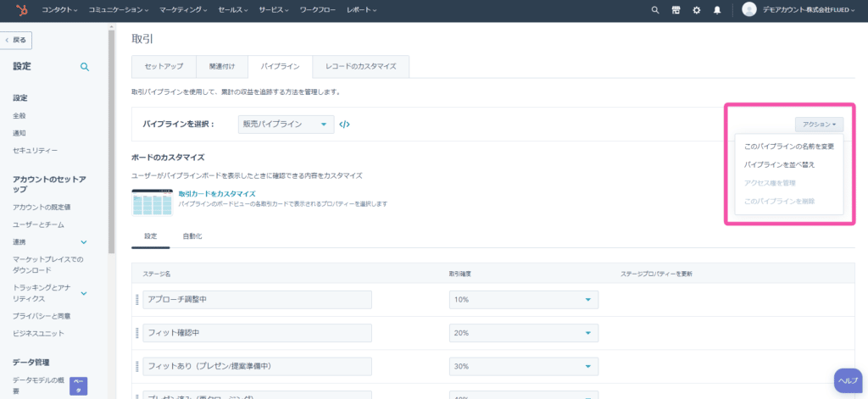868x399 pixels.
Task: Open the コミュニケーション menu
Action: [x=119, y=10]
